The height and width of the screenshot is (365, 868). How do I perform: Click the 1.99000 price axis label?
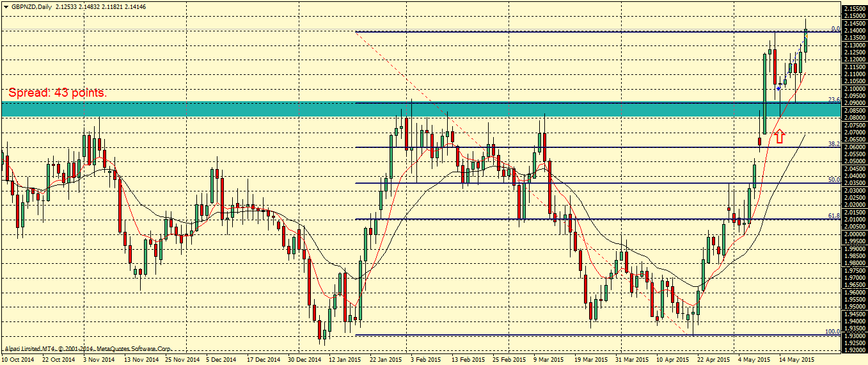coord(855,248)
